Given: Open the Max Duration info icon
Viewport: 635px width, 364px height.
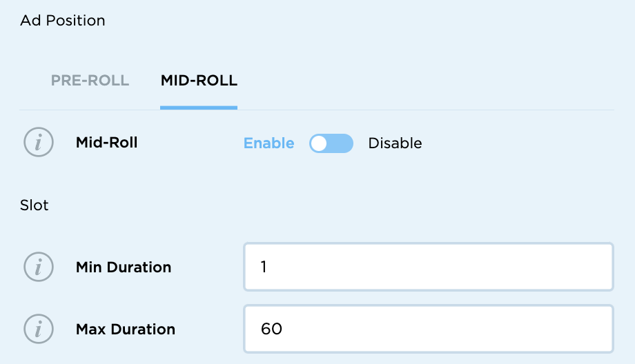Looking at the screenshot, I should click(39, 329).
